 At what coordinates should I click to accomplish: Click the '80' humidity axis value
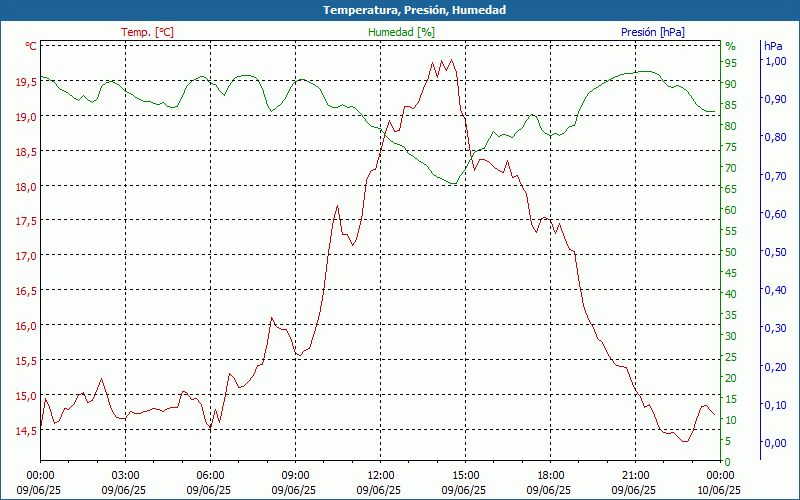(x=731, y=126)
